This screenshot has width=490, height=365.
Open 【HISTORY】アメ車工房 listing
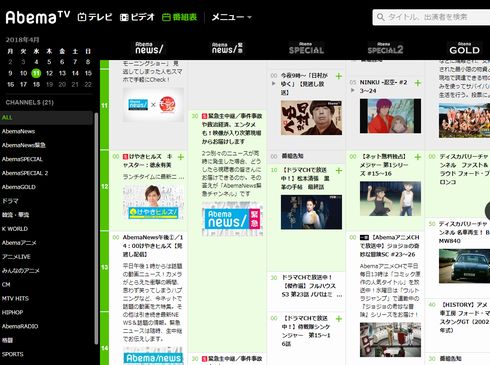coord(458,325)
